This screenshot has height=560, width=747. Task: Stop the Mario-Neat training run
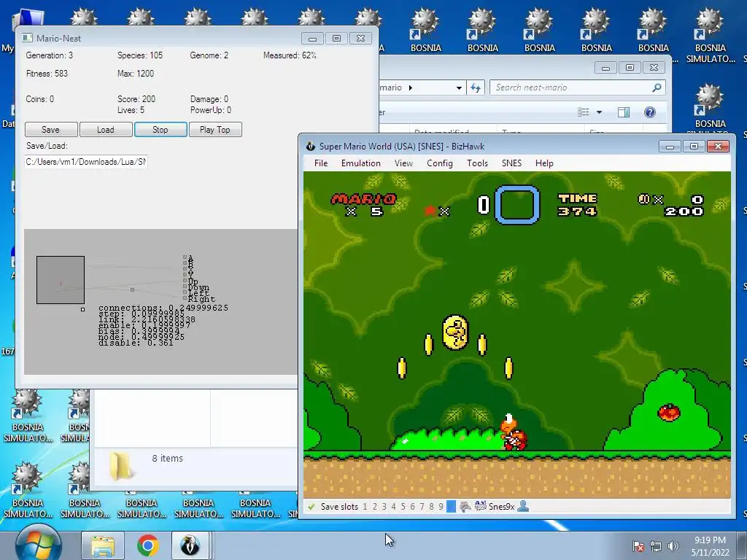[160, 130]
